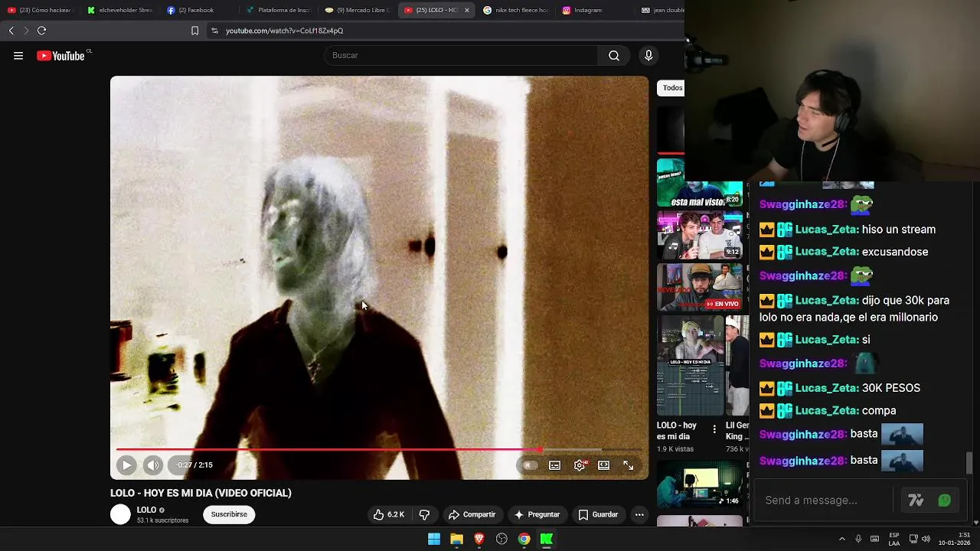Go back with the browser back arrow
Image resolution: width=980 pixels, height=551 pixels.
pos(11,31)
